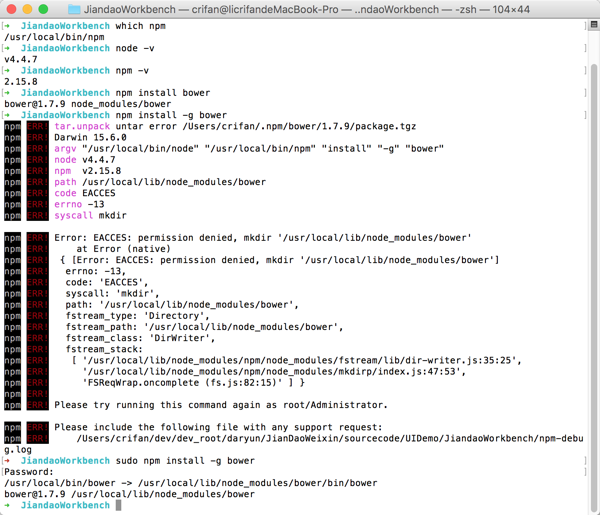Click the npm-debug.log file path line
Viewport: 600px width, 515px height.
click(x=330, y=438)
